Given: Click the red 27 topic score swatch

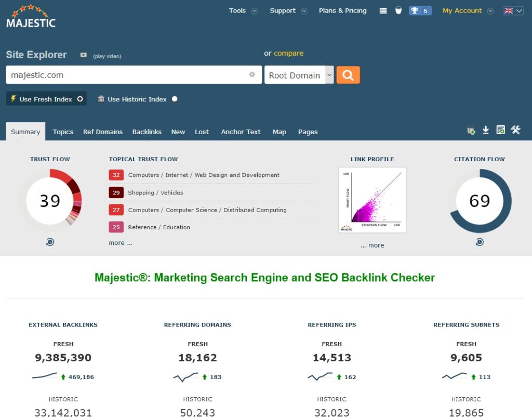Looking at the screenshot, I should click(116, 210).
